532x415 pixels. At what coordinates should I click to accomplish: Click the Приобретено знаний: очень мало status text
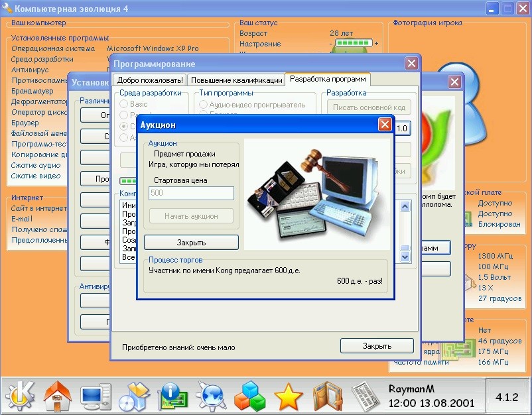(x=178, y=347)
